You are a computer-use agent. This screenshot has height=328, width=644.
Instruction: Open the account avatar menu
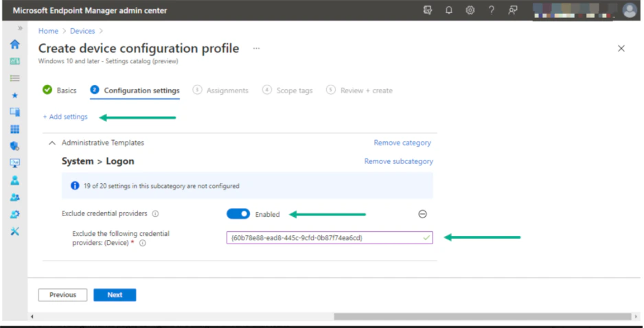(x=629, y=10)
